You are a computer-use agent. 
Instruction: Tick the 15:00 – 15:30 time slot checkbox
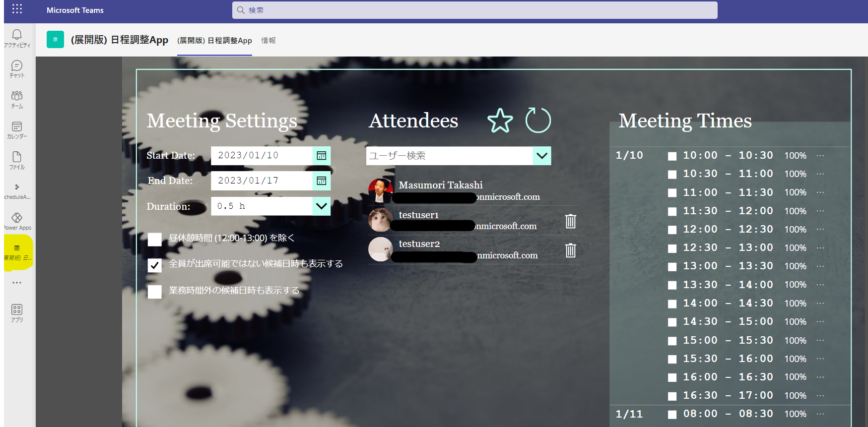(672, 341)
